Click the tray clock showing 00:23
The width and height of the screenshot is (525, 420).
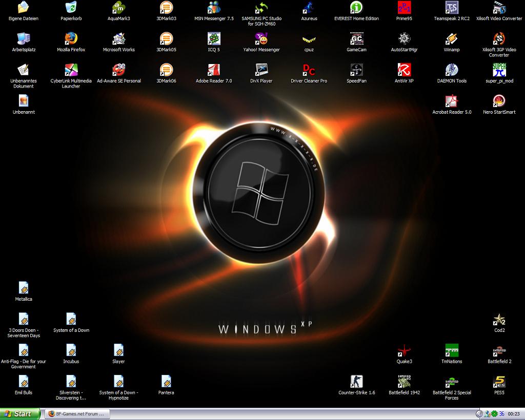pos(514,414)
